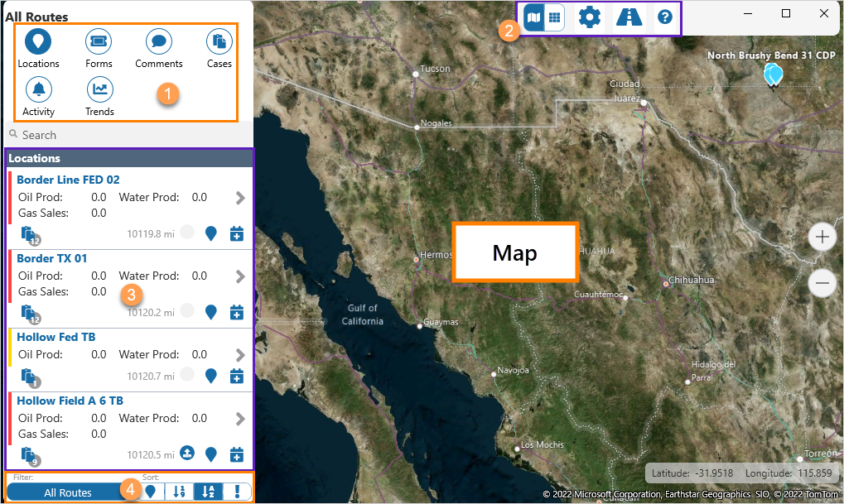This screenshot has height=504, width=844.
Task: Click status circle on Border TX 01
Action: (187, 310)
